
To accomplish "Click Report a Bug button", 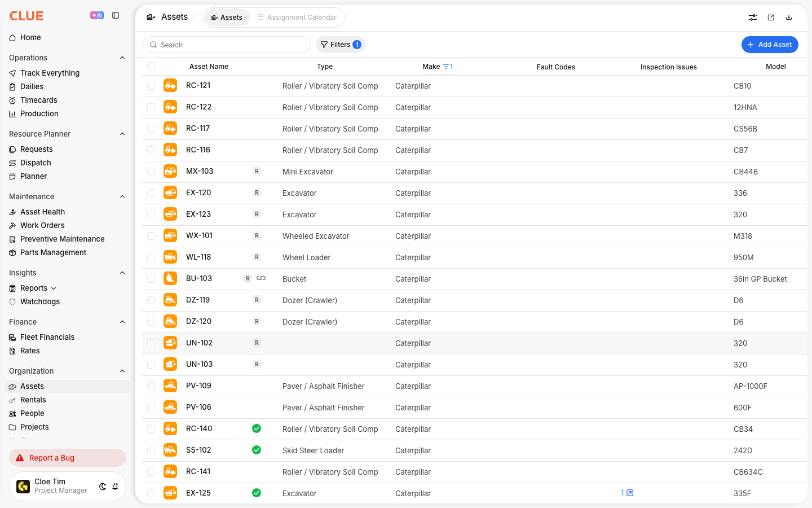I will pos(68,458).
